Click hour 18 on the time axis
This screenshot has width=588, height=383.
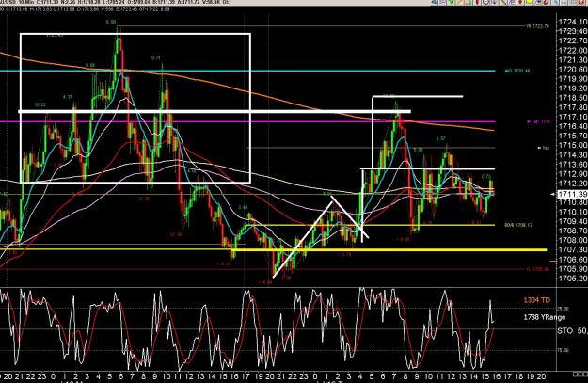click(519, 376)
